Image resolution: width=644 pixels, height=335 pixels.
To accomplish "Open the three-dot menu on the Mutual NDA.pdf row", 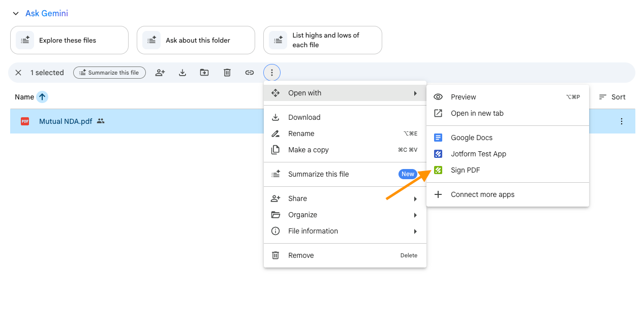I will (x=621, y=121).
